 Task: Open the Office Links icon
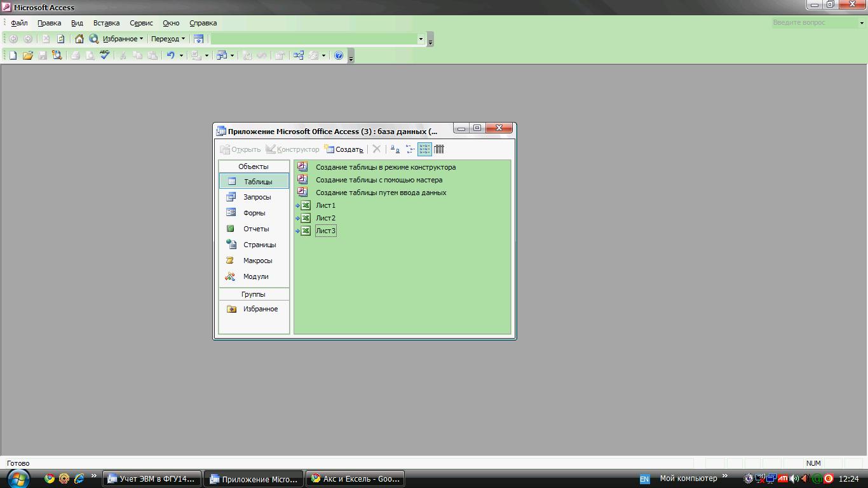(196, 55)
